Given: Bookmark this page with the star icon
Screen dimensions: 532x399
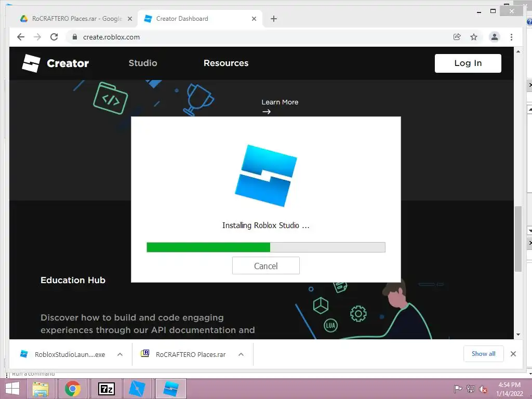Looking at the screenshot, I should [x=474, y=37].
